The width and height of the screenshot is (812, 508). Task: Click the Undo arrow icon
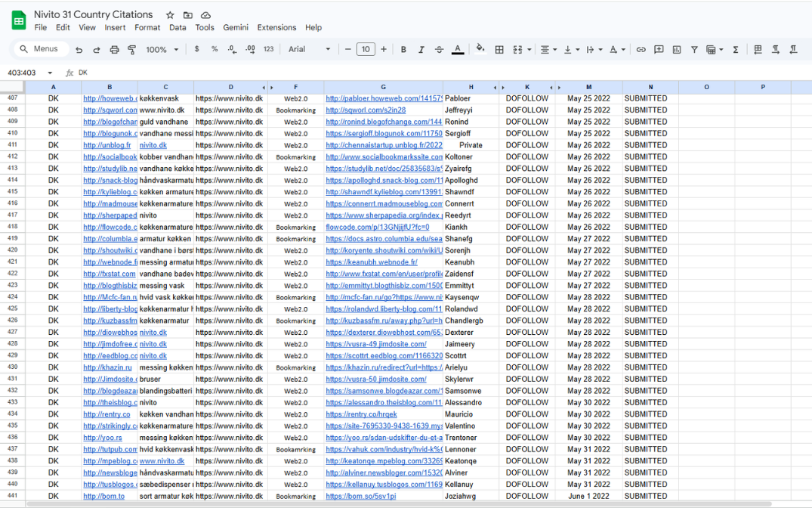coord(79,50)
